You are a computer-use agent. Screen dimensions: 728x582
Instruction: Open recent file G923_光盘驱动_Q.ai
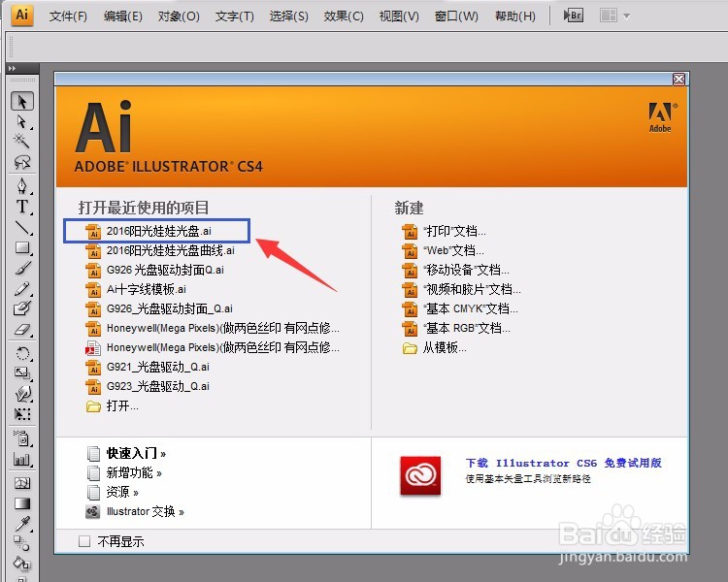click(x=148, y=387)
